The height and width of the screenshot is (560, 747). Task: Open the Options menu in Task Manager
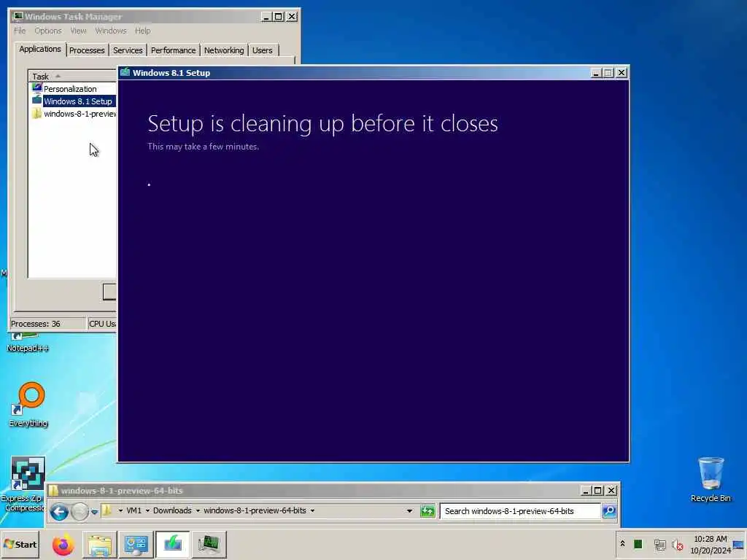(x=47, y=31)
